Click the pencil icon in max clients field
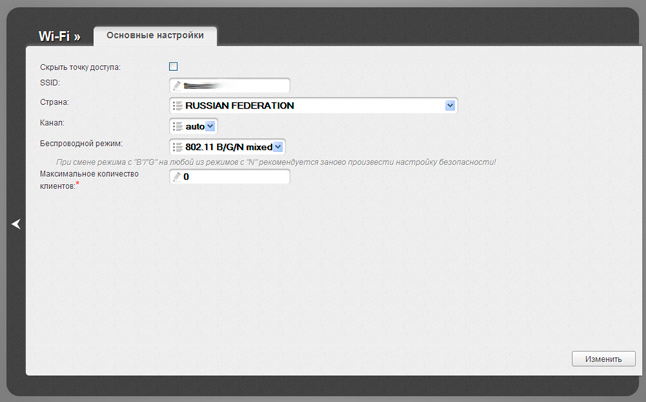This screenshot has width=646, height=402. pyautogui.click(x=177, y=177)
